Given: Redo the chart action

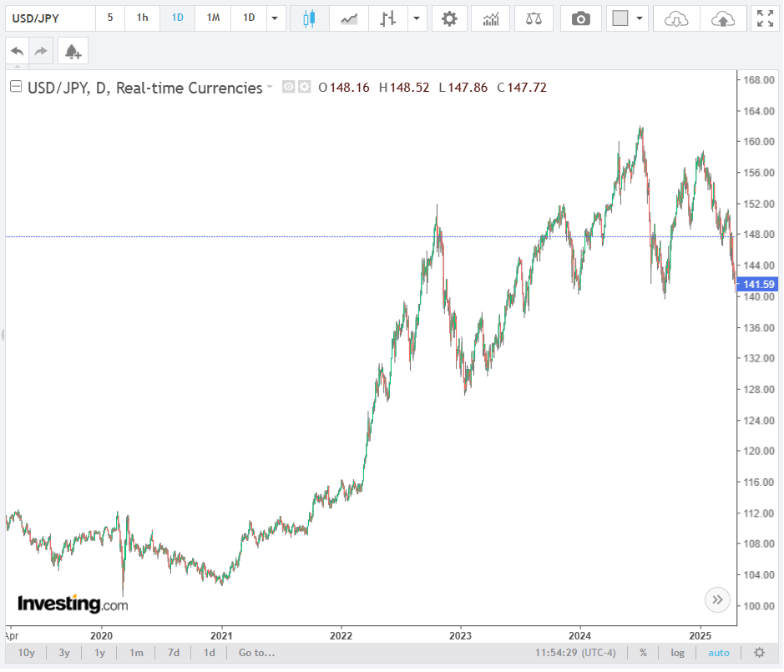Looking at the screenshot, I should pos(41,51).
